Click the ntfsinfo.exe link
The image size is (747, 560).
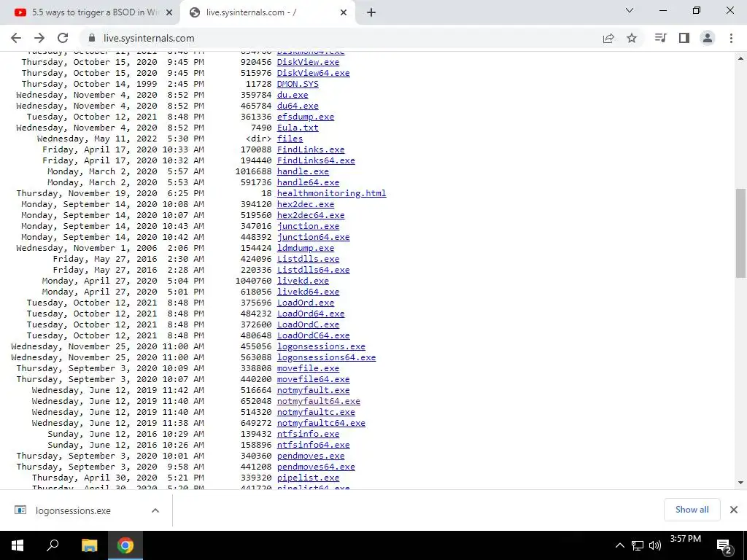pyautogui.click(x=309, y=435)
